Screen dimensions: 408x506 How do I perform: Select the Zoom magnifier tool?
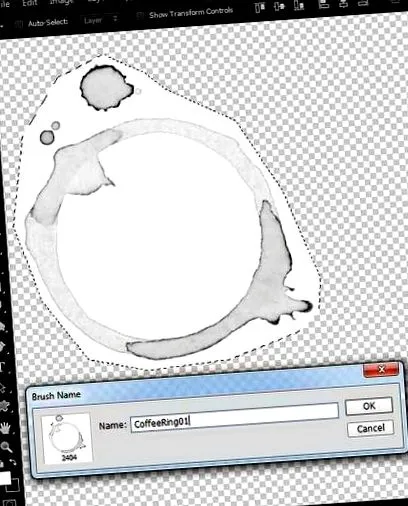(6, 447)
